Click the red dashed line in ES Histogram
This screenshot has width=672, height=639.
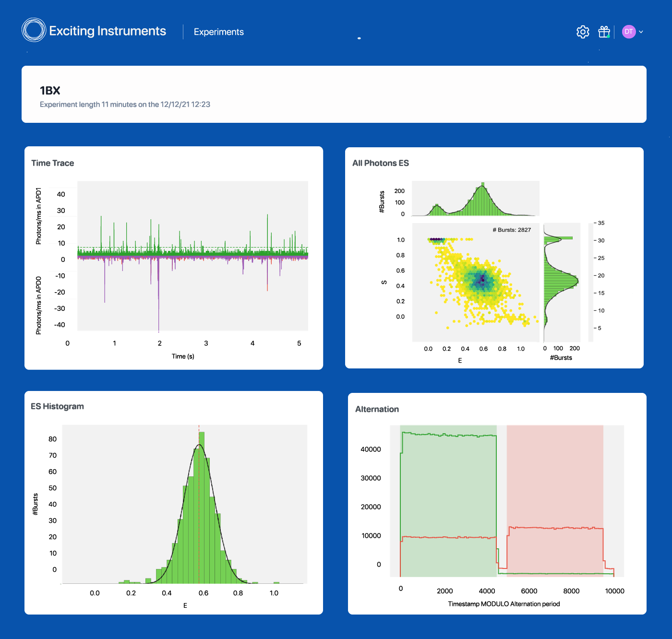pyautogui.click(x=199, y=504)
